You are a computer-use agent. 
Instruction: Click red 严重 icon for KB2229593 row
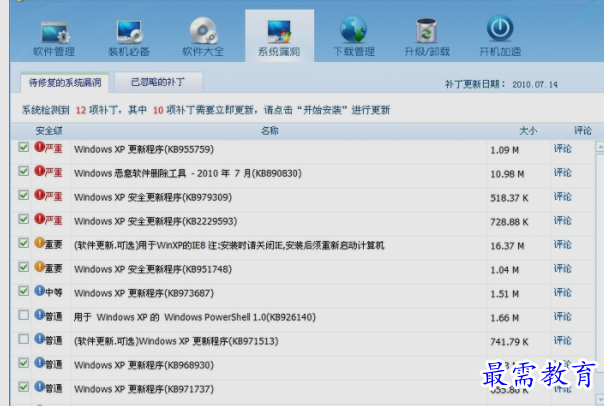pyautogui.click(x=39, y=219)
